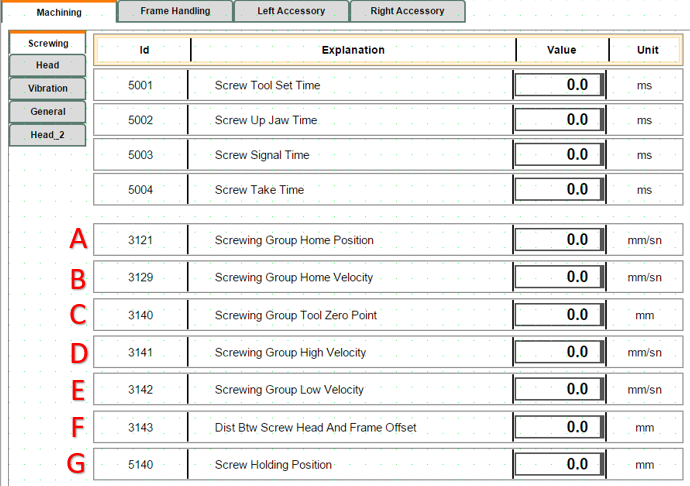This screenshot has width=690, height=486.
Task: Click Screwing Group Tool Zero Point value
Action: coord(560,315)
